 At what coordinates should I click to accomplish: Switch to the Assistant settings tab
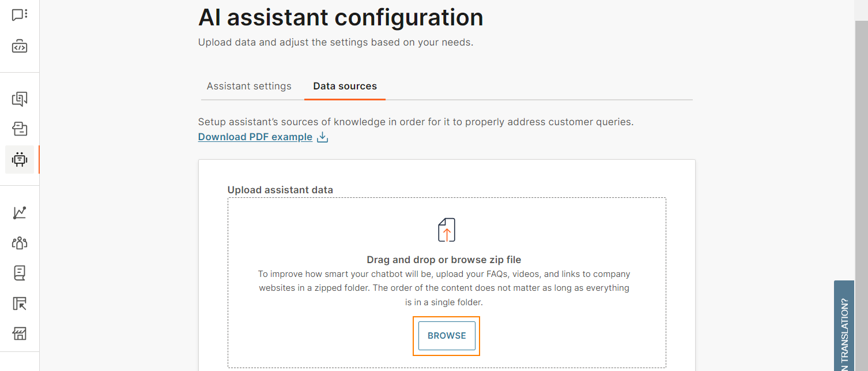click(x=249, y=86)
